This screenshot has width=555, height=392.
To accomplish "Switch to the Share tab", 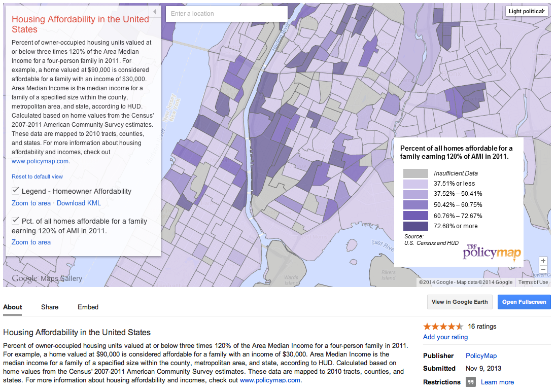I will click(50, 307).
